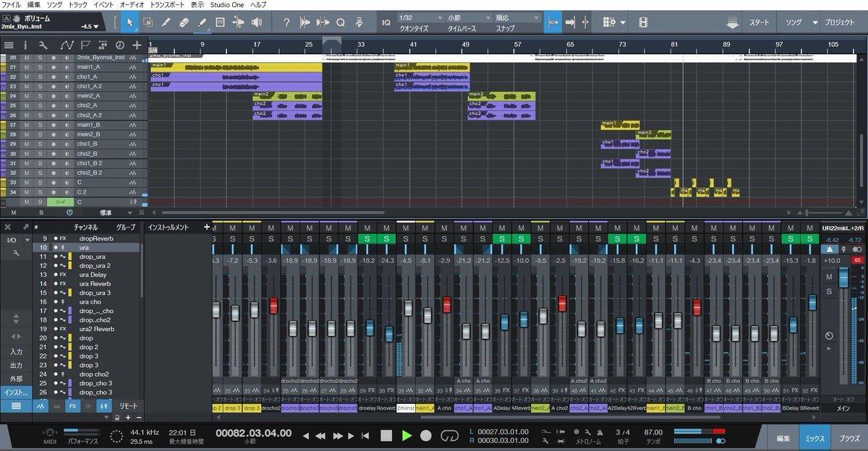Open the Snap 順応 dropdown
The image size is (868, 451).
click(516, 17)
